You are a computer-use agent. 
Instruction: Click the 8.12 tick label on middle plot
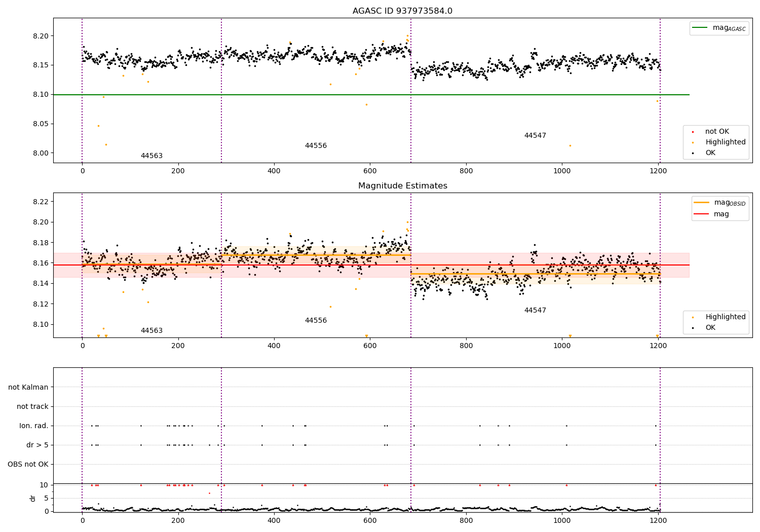41,305
